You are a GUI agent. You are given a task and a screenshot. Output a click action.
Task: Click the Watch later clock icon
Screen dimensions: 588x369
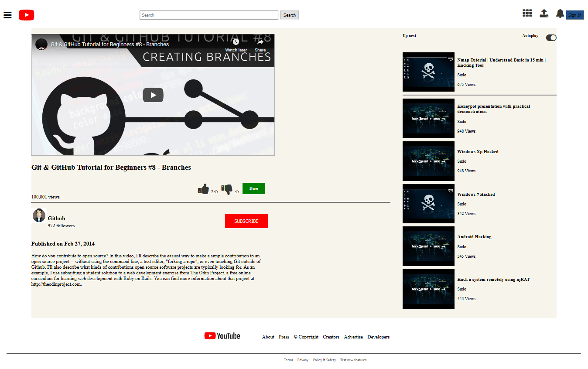(236, 42)
